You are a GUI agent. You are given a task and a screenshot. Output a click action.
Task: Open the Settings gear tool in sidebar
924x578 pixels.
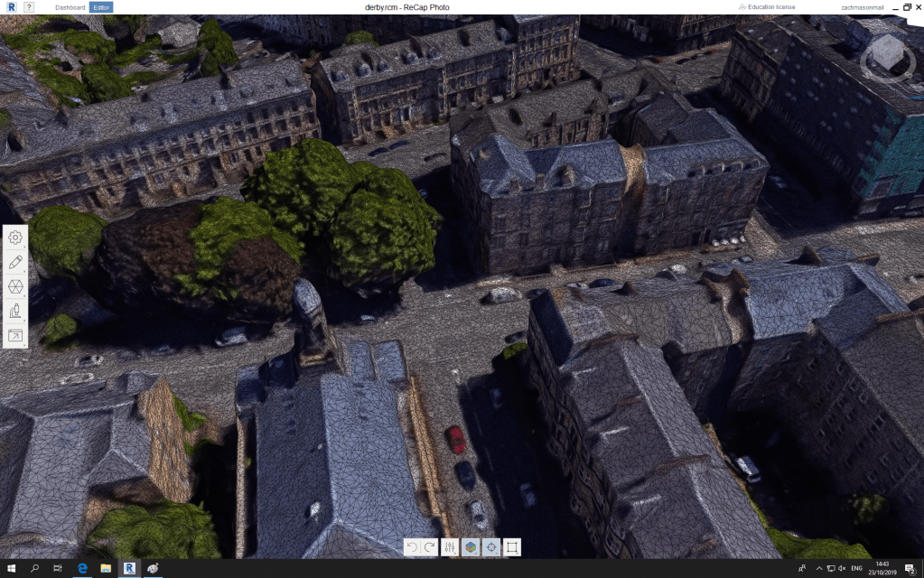(x=15, y=238)
